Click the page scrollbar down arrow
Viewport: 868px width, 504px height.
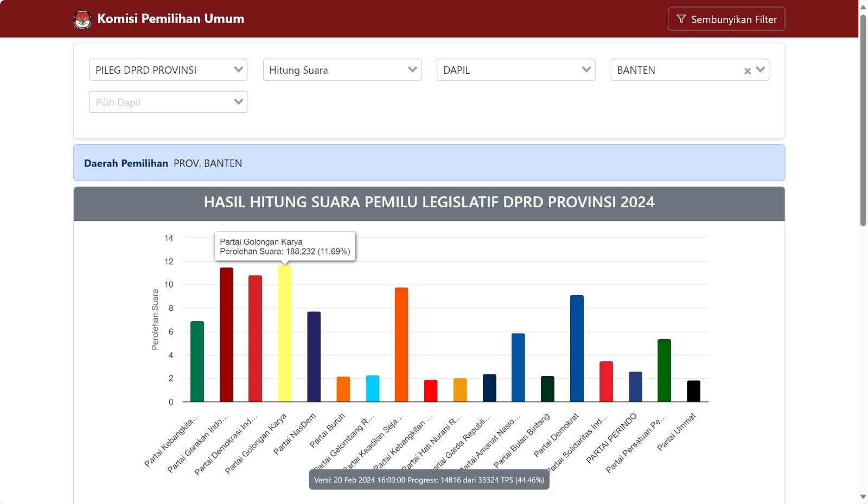click(863, 497)
